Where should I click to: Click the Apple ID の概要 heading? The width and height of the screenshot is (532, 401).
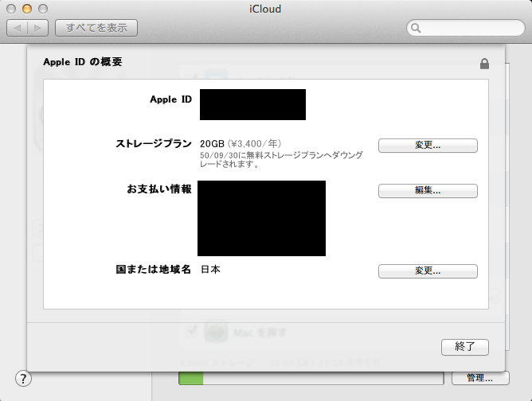coord(83,62)
